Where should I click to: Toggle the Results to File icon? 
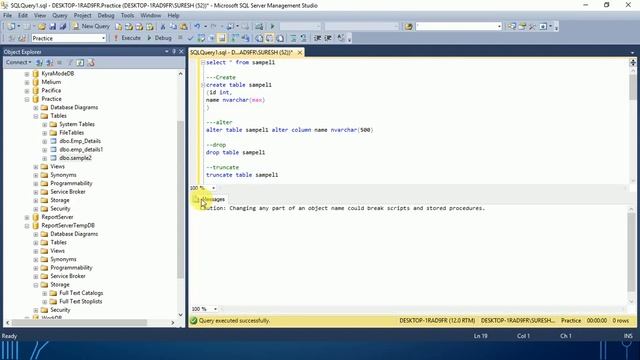pos(280,38)
